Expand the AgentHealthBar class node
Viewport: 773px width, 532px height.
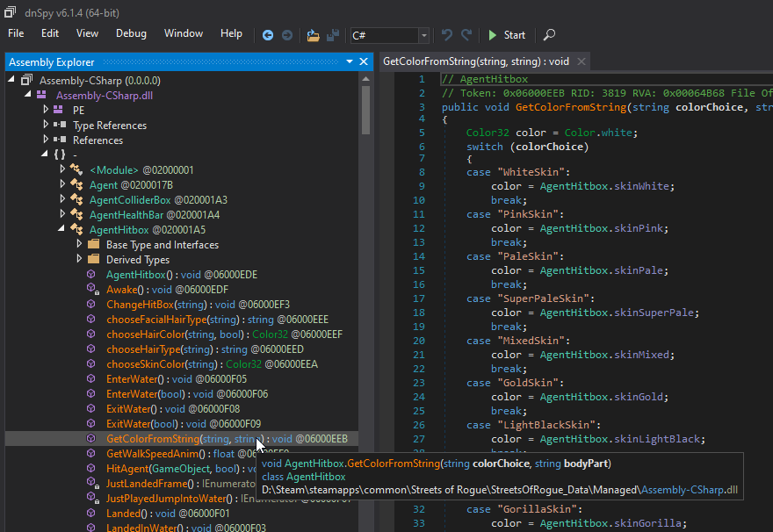(62, 214)
